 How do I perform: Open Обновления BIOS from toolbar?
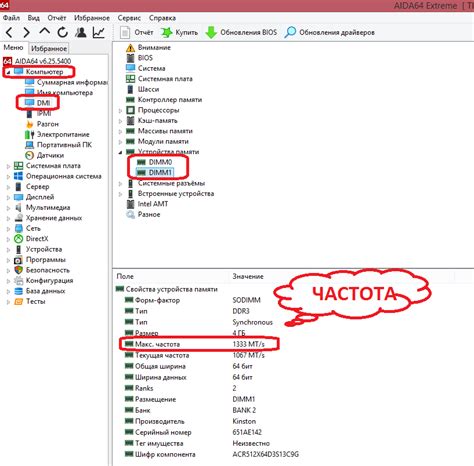[241, 32]
